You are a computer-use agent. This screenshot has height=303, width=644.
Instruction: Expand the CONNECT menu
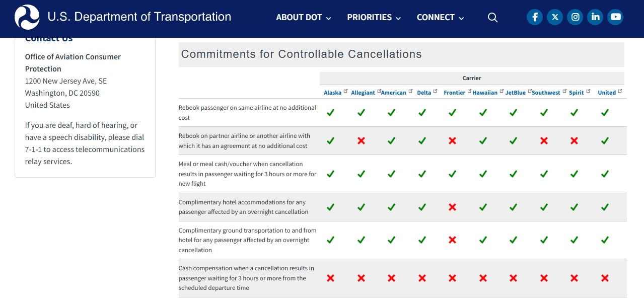tap(441, 18)
